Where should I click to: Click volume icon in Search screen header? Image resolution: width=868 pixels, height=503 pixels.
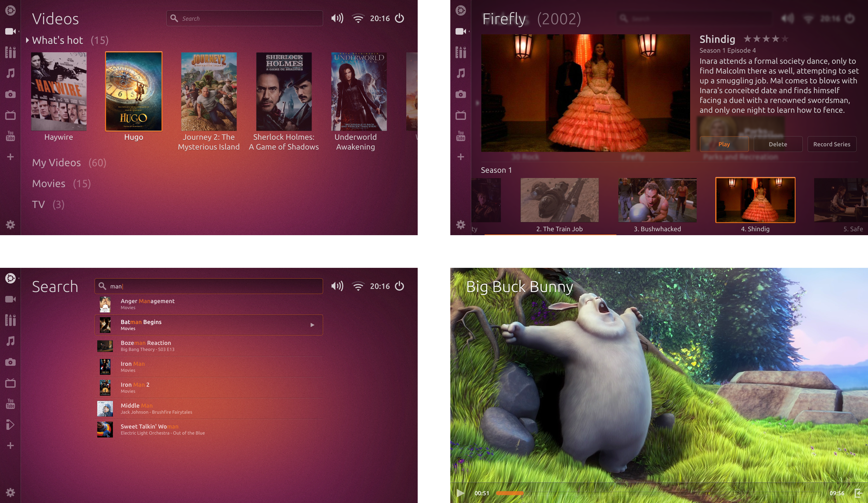click(337, 286)
